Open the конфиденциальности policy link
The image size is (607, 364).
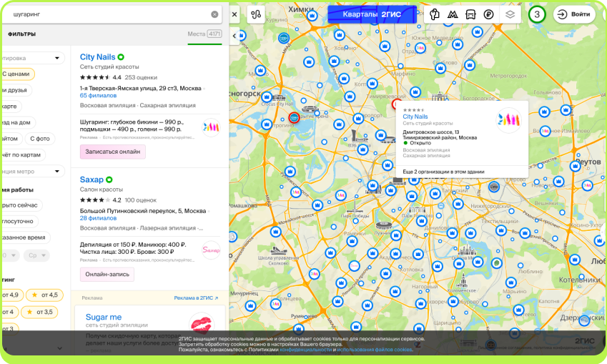(x=305, y=350)
